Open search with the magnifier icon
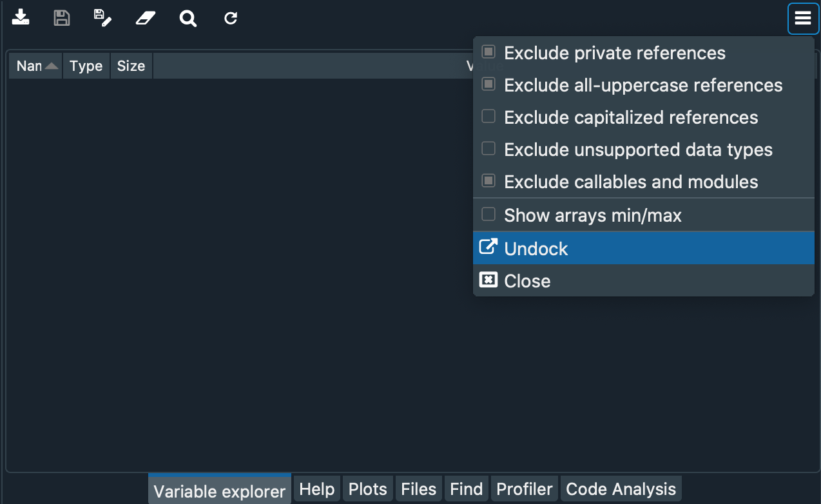The image size is (821, 504). pyautogui.click(x=188, y=18)
